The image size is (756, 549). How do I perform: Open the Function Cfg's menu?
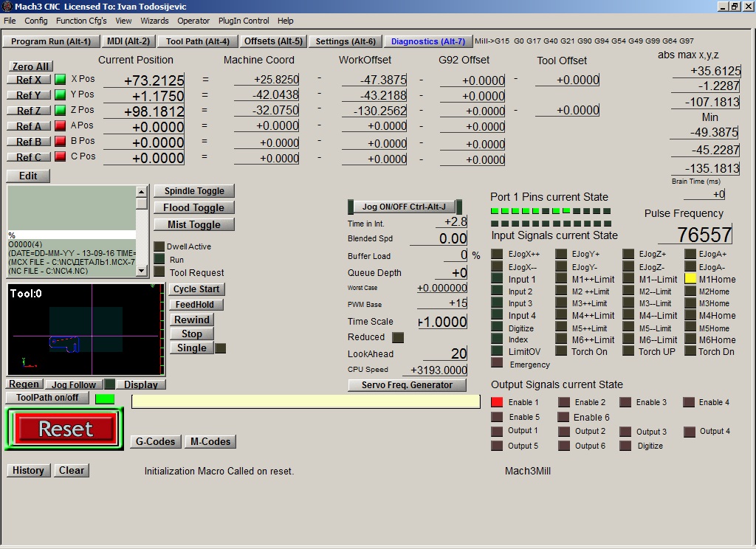(x=81, y=21)
